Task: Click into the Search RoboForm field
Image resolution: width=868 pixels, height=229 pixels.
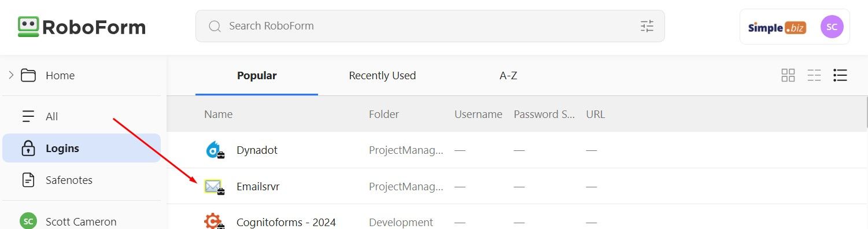Action: coord(430,26)
